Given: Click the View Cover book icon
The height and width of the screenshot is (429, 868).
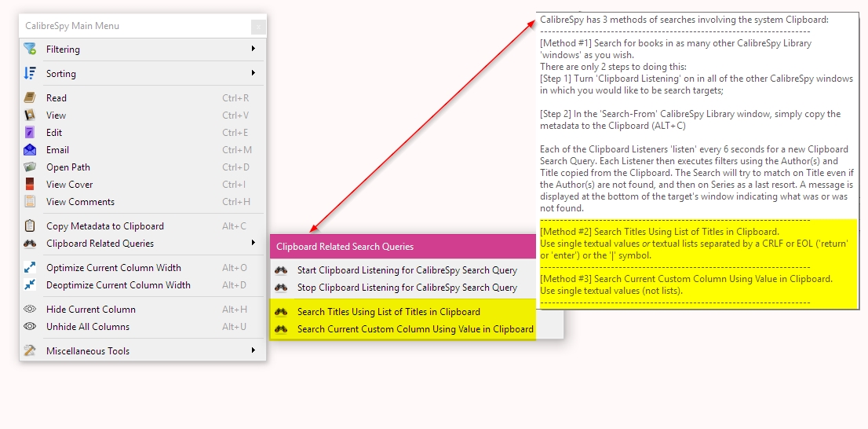Looking at the screenshot, I should (30, 184).
